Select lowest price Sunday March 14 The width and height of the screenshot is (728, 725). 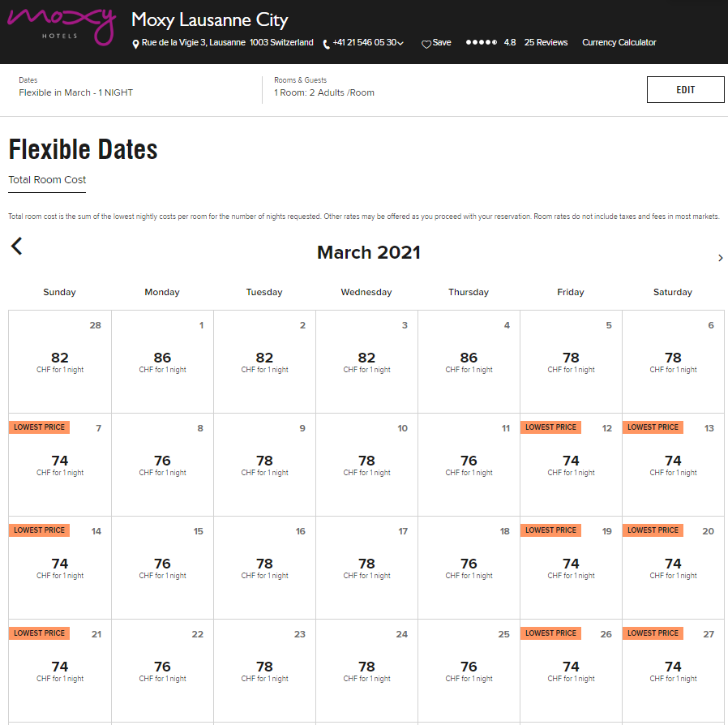[x=60, y=568]
